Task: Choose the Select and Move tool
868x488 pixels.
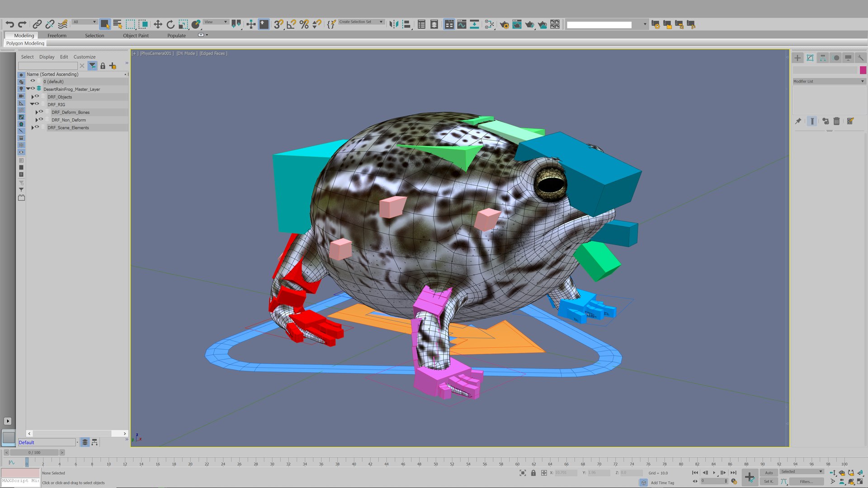Action: [158, 24]
